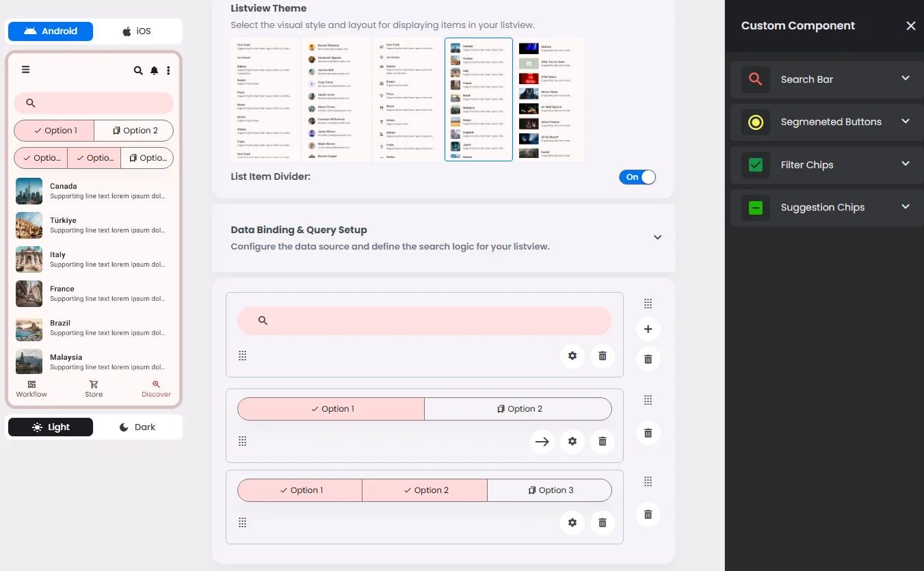Image resolution: width=924 pixels, height=571 pixels.
Task: Click the plus button to add component
Action: pos(648,329)
